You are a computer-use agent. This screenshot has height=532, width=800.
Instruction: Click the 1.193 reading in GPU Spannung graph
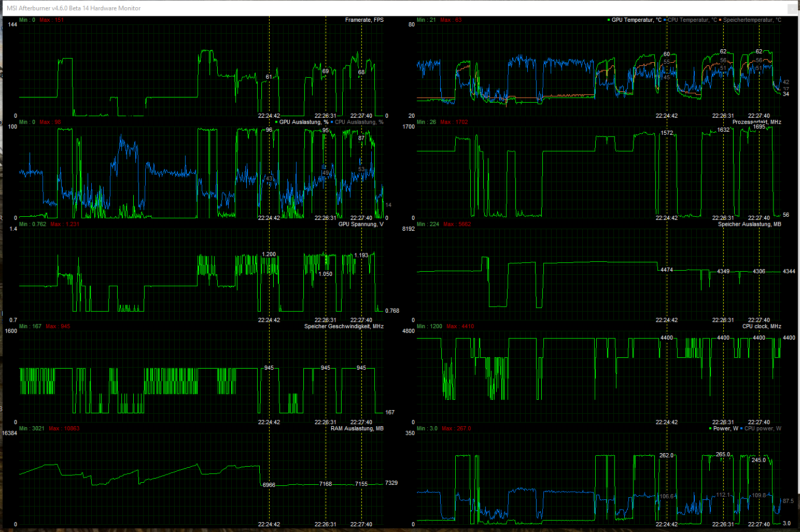[x=361, y=256]
